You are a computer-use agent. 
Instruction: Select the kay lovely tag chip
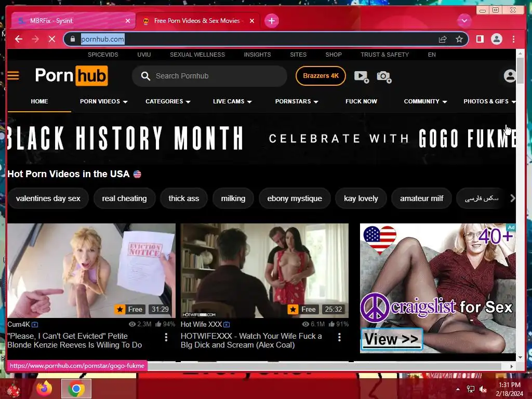click(x=361, y=198)
